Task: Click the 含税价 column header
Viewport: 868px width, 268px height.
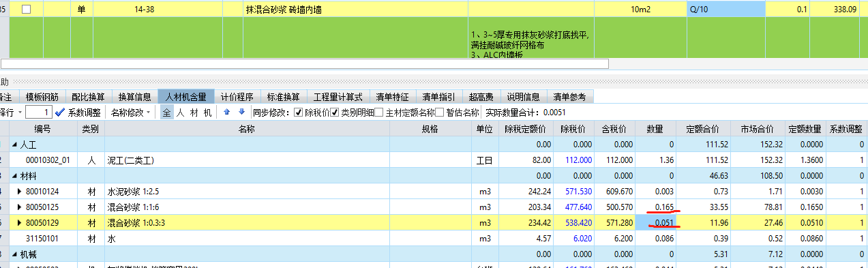Action: 614,129
